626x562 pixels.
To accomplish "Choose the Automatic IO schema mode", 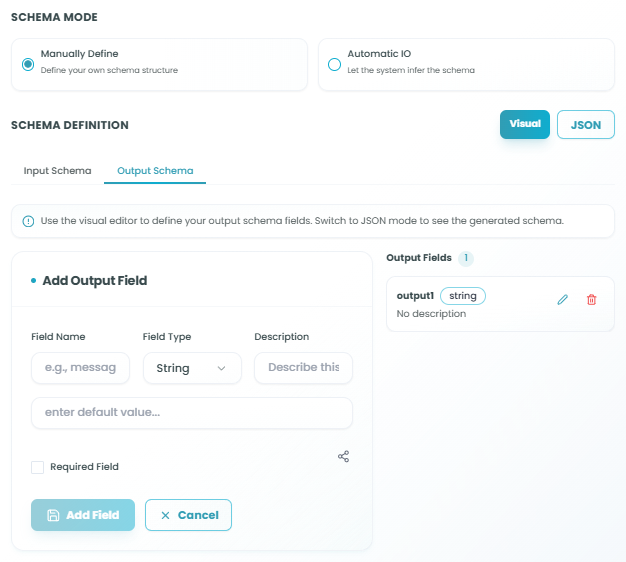I will 334,64.
